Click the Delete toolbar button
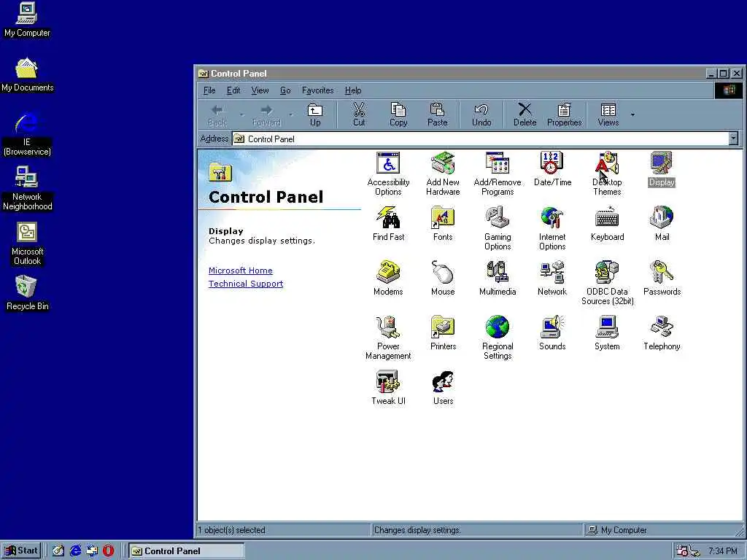This screenshot has width=747, height=560. click(x=525, y=114)
